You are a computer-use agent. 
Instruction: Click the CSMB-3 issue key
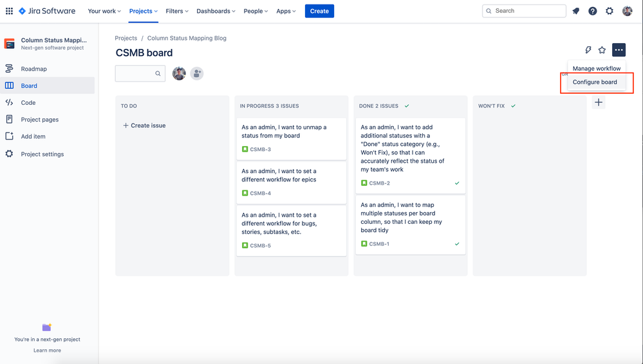tap(261, 149)
